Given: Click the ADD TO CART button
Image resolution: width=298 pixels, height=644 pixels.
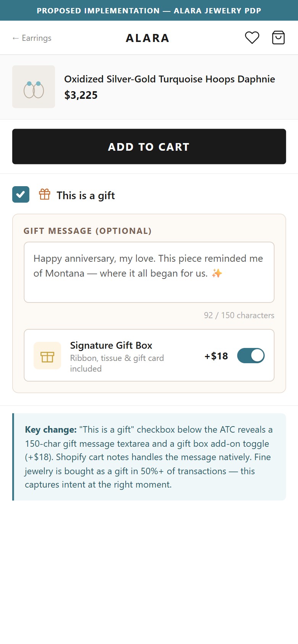Looking at the screenshot, I should coord(149,147).
